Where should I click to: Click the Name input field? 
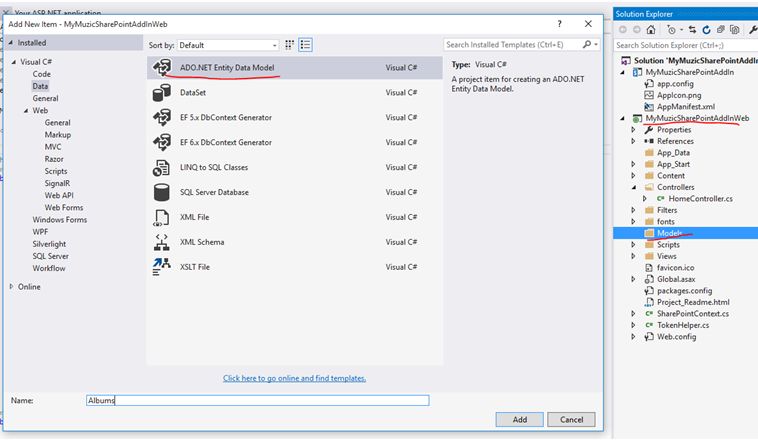pos(258,400)
